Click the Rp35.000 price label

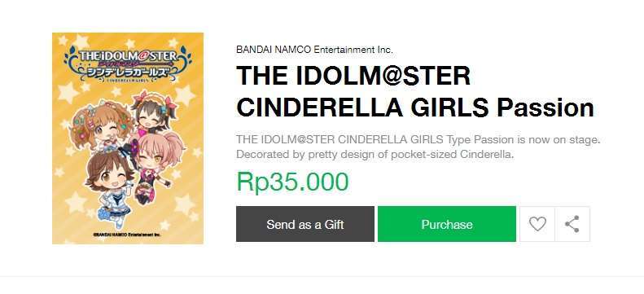(292, 182)
